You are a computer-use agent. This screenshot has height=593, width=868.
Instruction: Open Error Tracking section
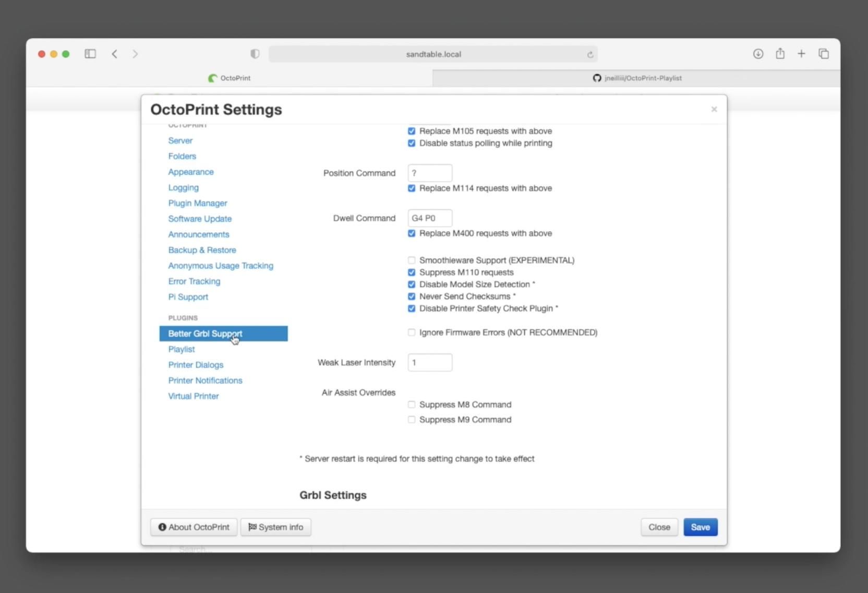194,281
